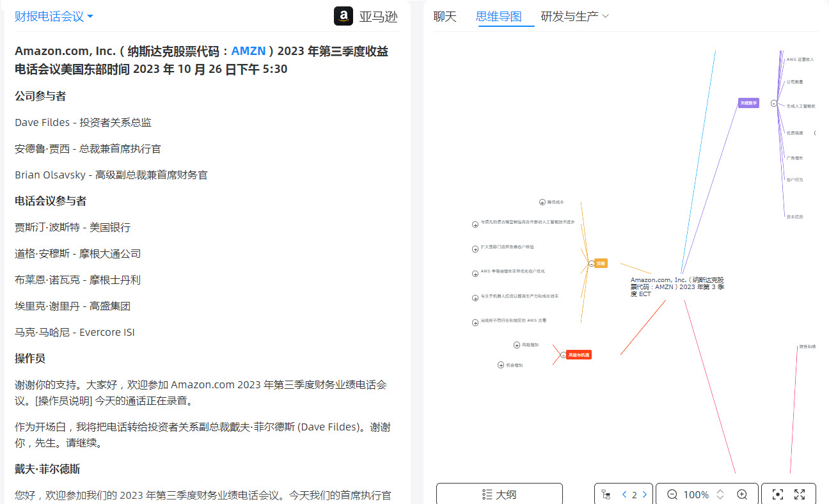Expand the 风险增加 node
The height and width of the screenshot is (504, 829).
(x=517, y=345)
